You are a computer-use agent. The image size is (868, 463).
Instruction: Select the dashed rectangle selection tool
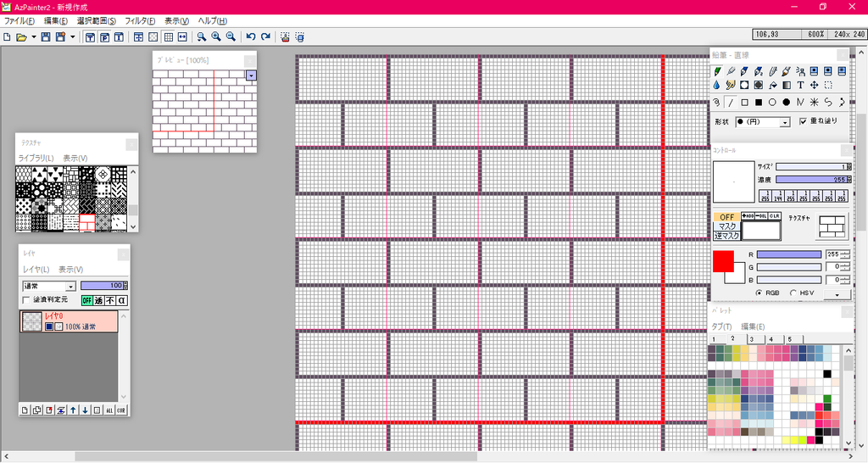(828, 86)
